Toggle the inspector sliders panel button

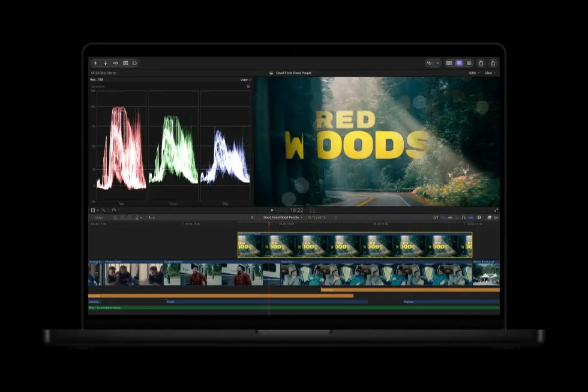(x=469, y=63)
